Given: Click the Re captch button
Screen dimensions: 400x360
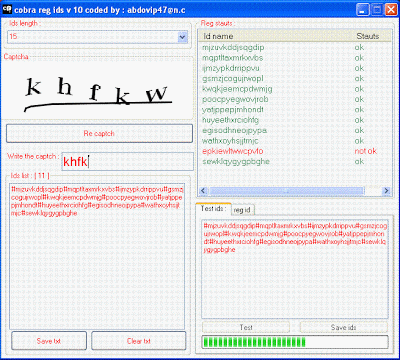Looking at the screenshot, I should coord(99,133).
